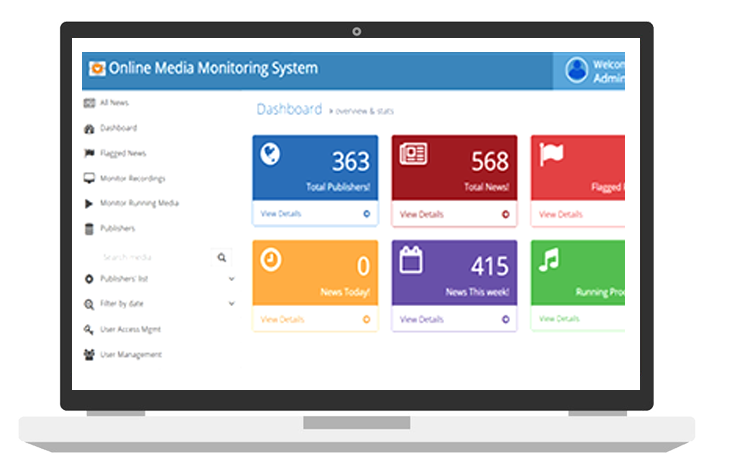This screenshot has width=730, height=453.
Task: Click the Monitor Running Media play icon
Action: (89, 203)
